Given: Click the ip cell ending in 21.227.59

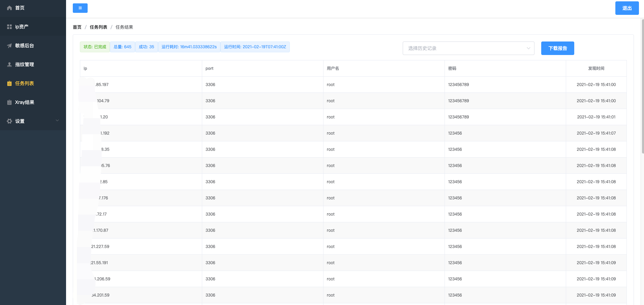Looking at the screenshot, I should 141,247.
